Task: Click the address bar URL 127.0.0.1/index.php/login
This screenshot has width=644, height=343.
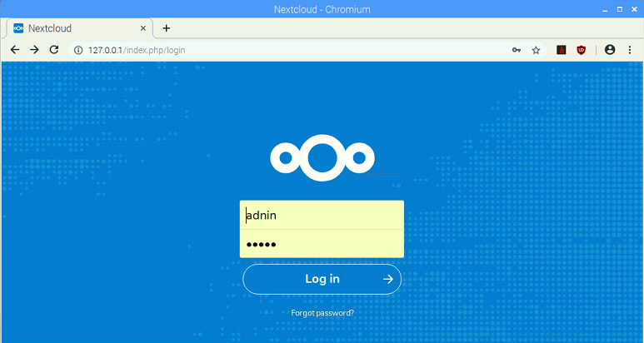Action: (x=137, y=51)
